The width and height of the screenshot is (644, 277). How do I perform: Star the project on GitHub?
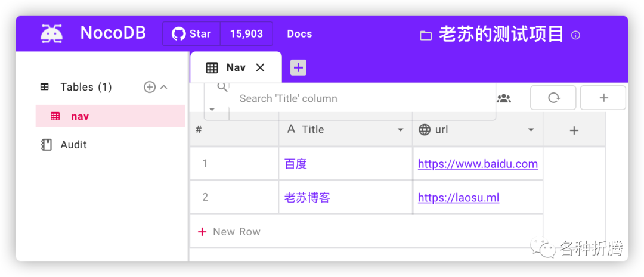[x=191, y=33]
